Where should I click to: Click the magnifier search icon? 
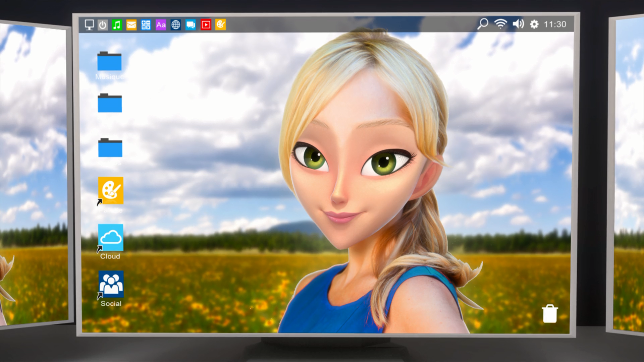tap(483, 24)
